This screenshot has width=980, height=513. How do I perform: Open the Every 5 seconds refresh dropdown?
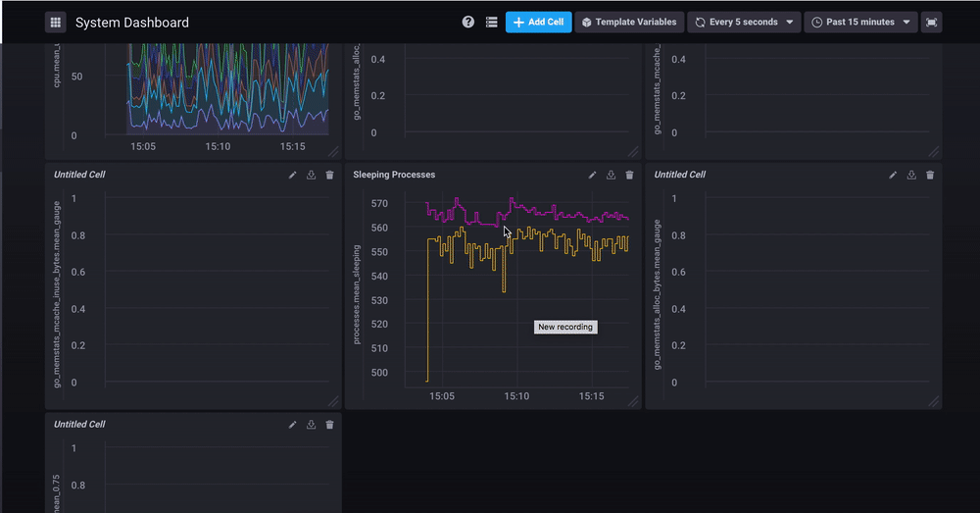(x=745, y=22)
